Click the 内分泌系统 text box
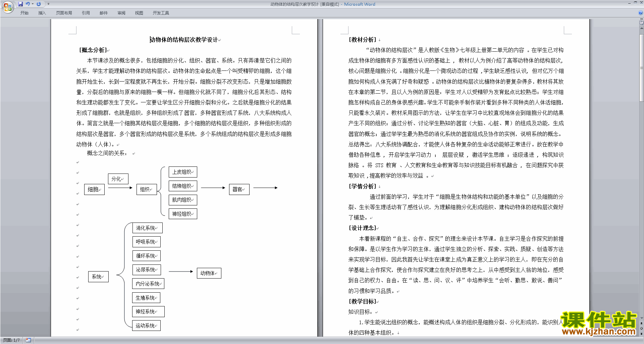The width and height of the screenshot is (644, 344). pyautogui.click(x=148, y=284)
